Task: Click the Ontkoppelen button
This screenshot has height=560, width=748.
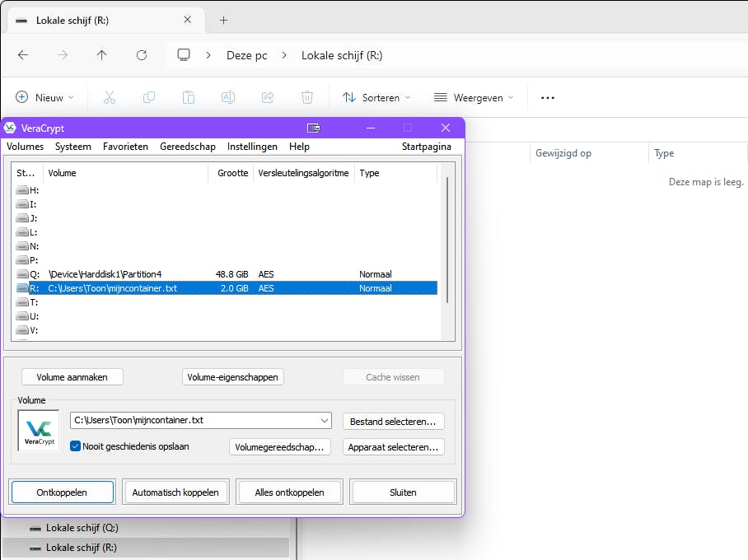Action: 62,492
